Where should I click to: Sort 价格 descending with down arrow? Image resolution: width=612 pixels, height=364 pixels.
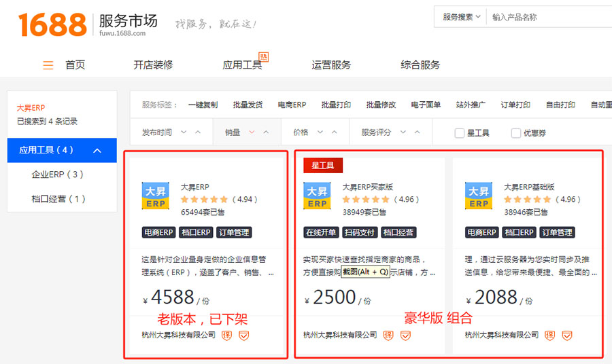click(320, 132)
